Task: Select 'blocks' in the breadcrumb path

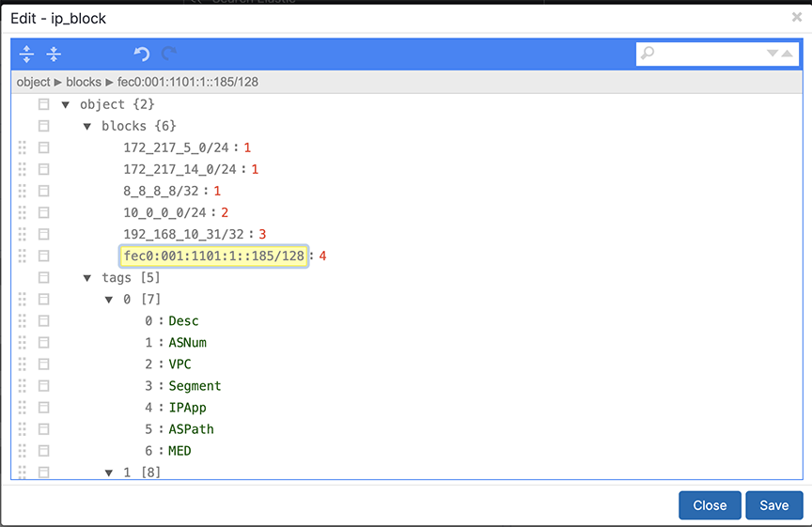Action: [x=84, y=82]
